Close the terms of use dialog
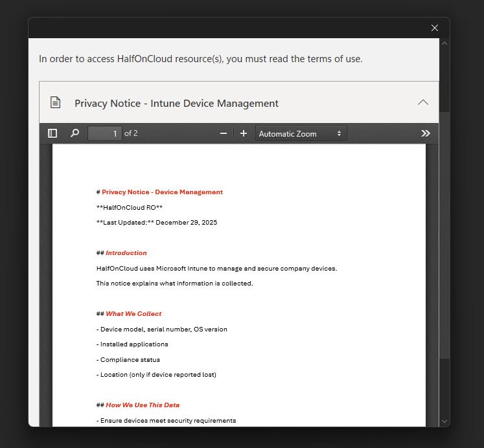This screenshot has height=448, width=484. [x=435, y=28]
